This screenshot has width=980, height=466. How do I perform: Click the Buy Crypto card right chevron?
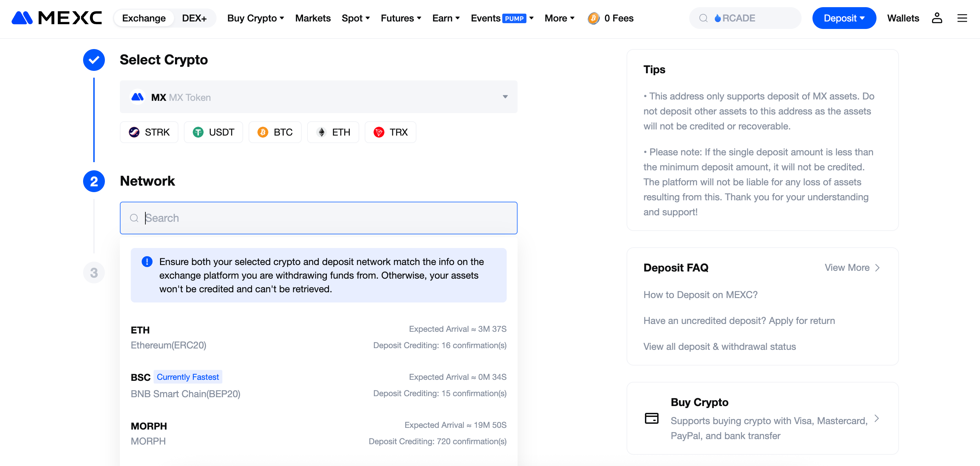[x=876, y=418]
